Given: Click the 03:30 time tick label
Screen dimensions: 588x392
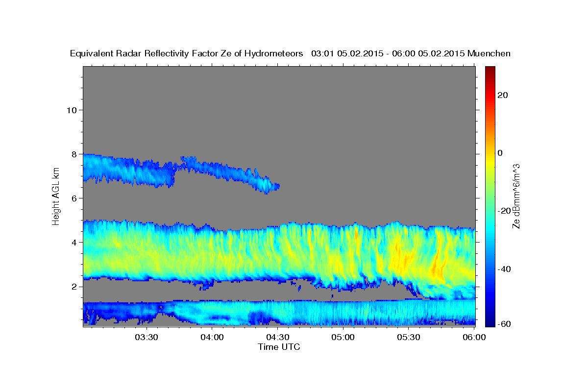Looking at the screenshot, I should [x=147, y=337].
